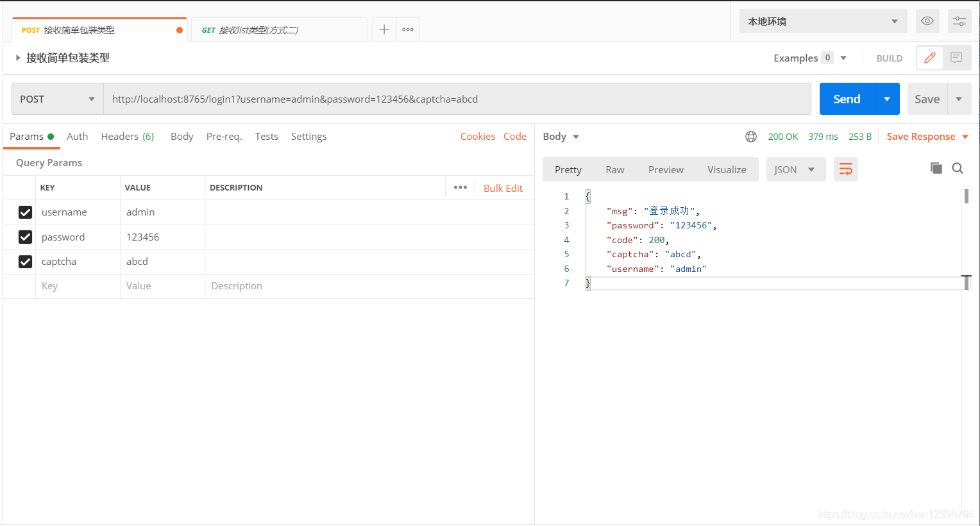Click the globe network information icon
The image size is (980, 526).
(x=750, y=137)
